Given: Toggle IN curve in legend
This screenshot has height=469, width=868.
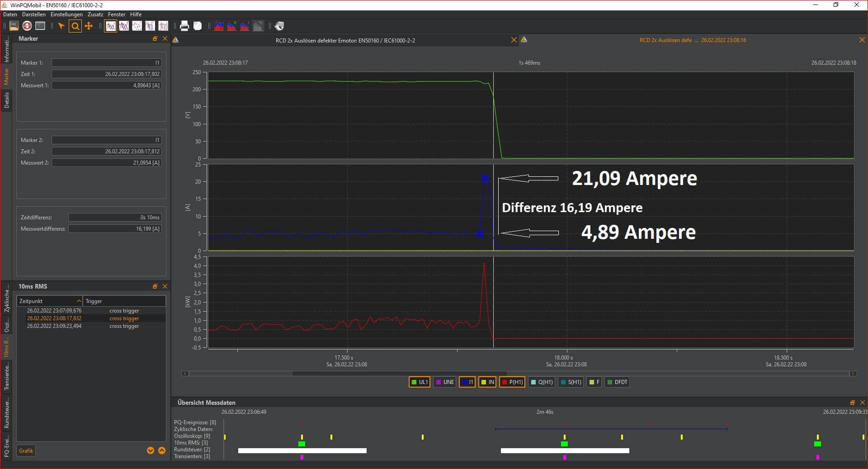Looking at the screenshot, I should pos(487,382).
